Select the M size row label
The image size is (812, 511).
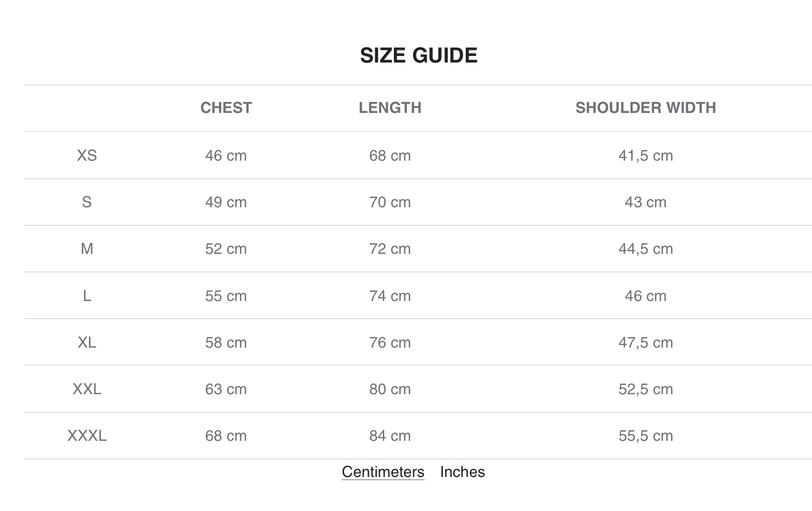coord(87,249)
